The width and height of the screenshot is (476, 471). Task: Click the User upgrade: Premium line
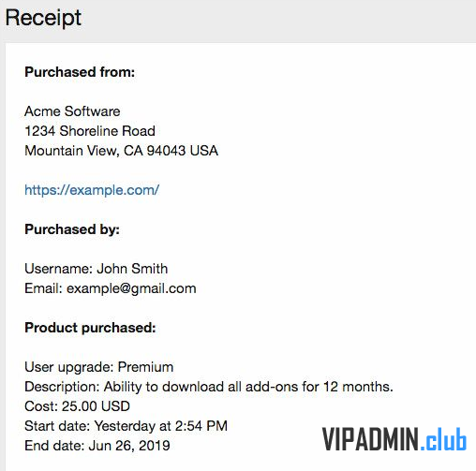coord(99,367)
